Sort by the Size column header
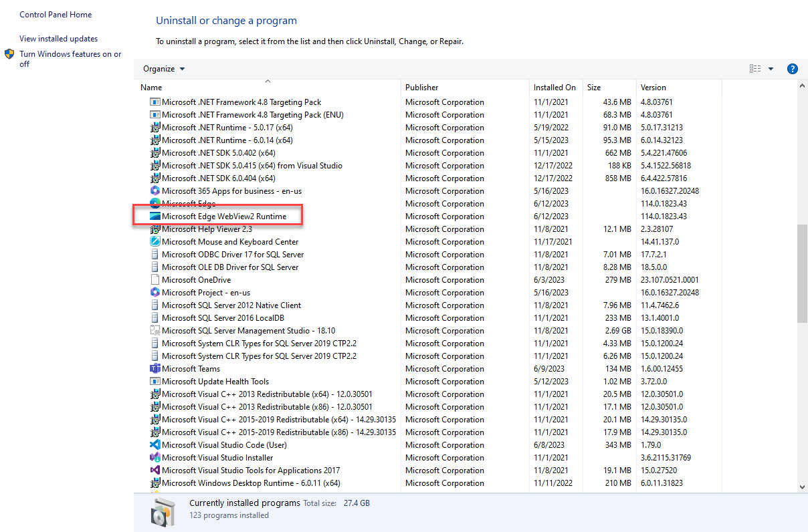The width and height of the screenshot is (808, 532). (609, 88)
